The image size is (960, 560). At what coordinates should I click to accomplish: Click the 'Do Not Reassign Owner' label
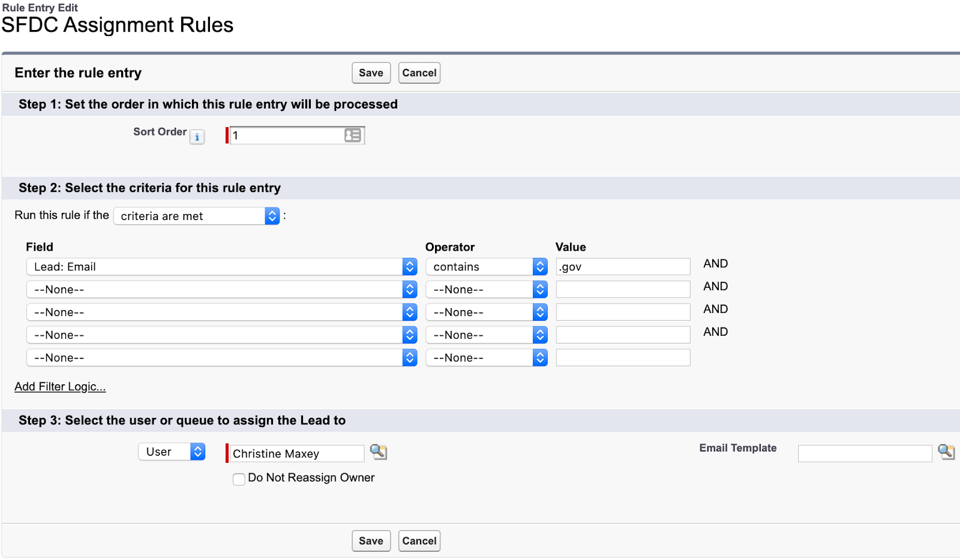[311, 478]
